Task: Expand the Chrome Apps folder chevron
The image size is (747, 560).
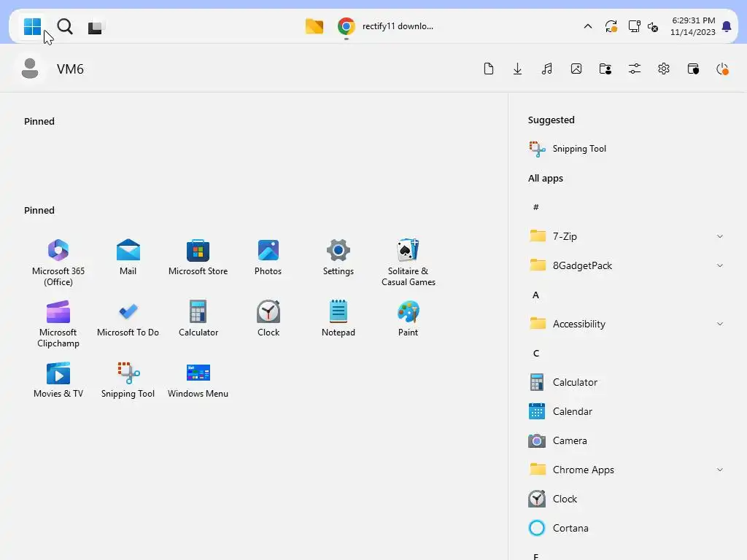Action: (720, 470)
